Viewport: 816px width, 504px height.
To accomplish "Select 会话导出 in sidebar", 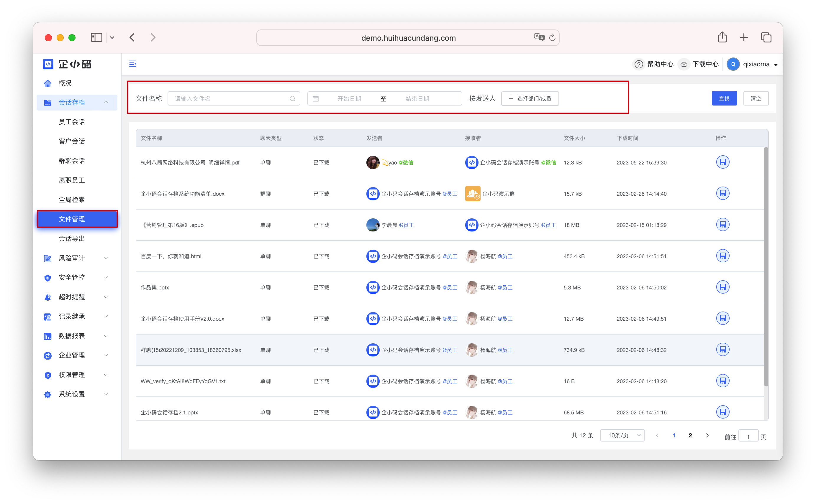I will pyautogui.click(x=72, y=239).
